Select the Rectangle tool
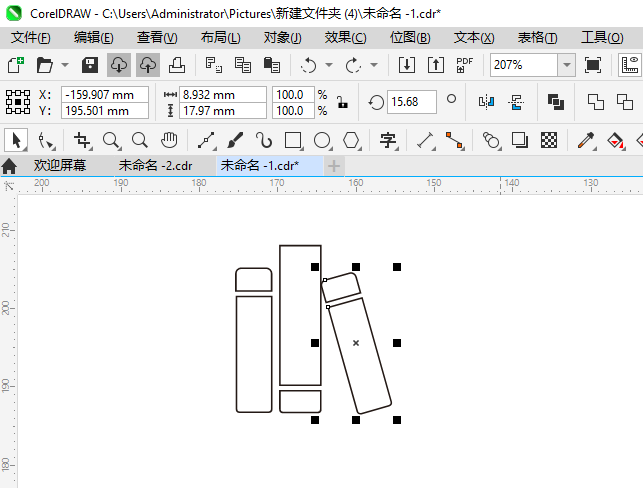This screenshot has width=643, height=488. (x=294, y=140)
